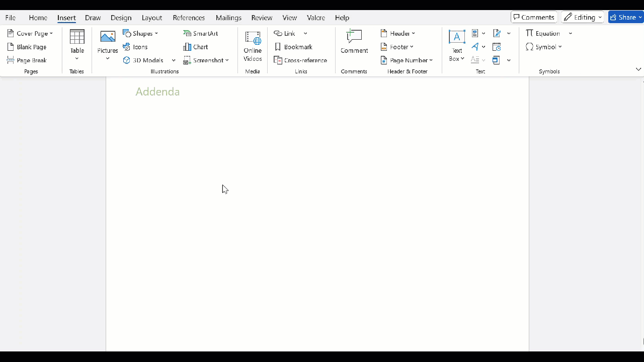
Task: Open the File tab
Action: click(x=11, y=18)
